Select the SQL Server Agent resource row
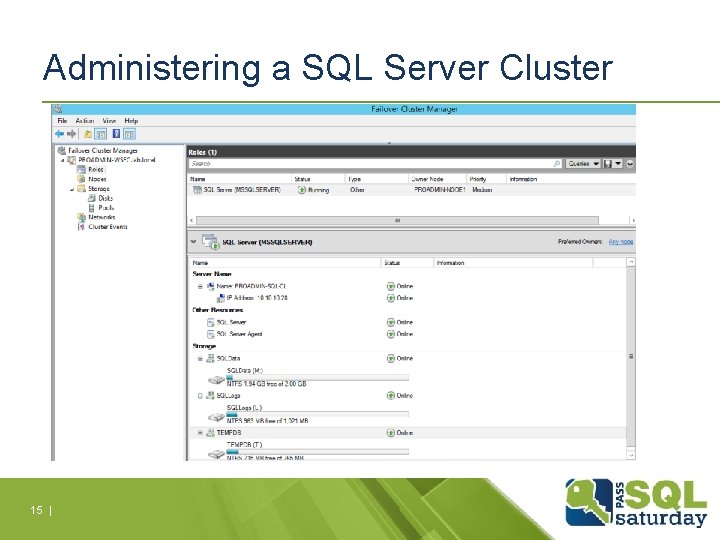The height and width of the screenshot is (540, 720). [x=239, y=334]
